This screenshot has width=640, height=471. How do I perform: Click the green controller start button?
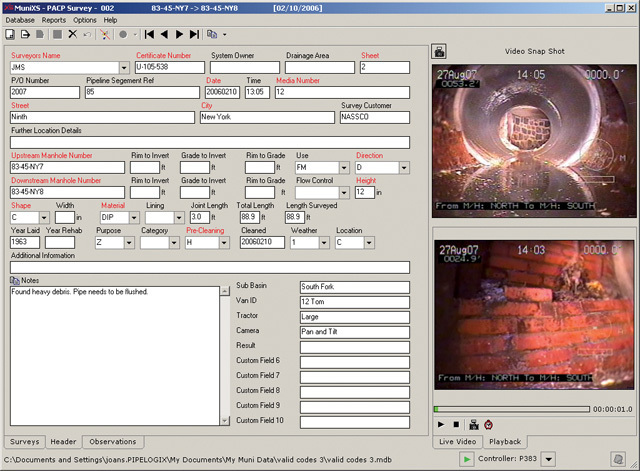(x=467, y=458)
